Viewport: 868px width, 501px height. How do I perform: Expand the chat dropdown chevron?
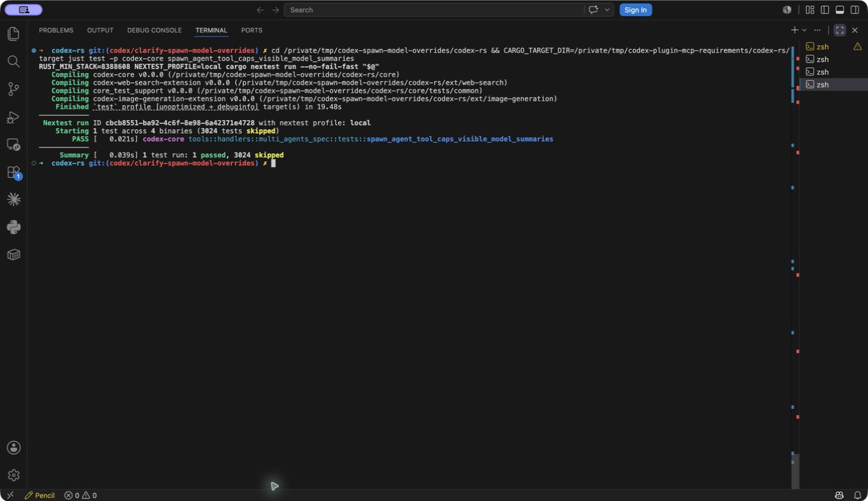pos(607,10)
